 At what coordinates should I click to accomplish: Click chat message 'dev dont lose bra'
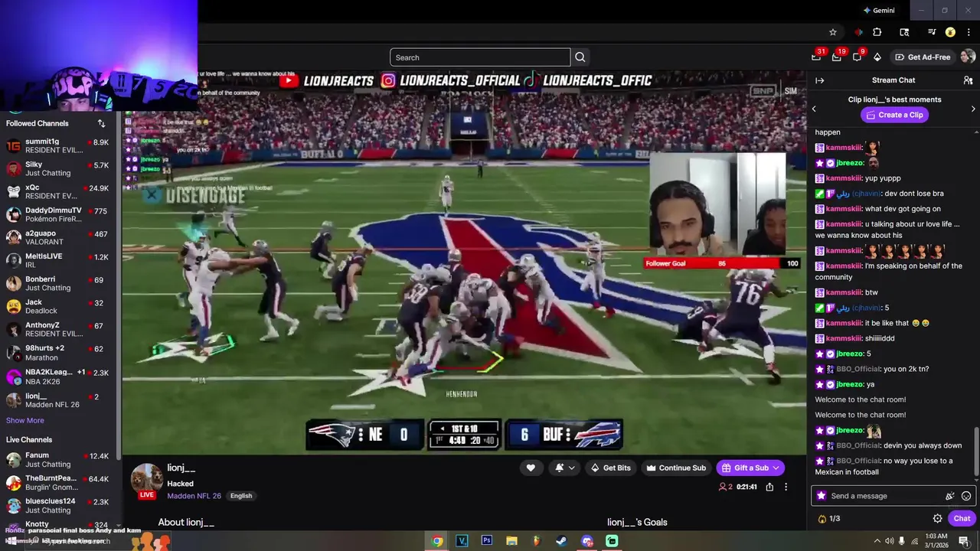coord(914,194)
